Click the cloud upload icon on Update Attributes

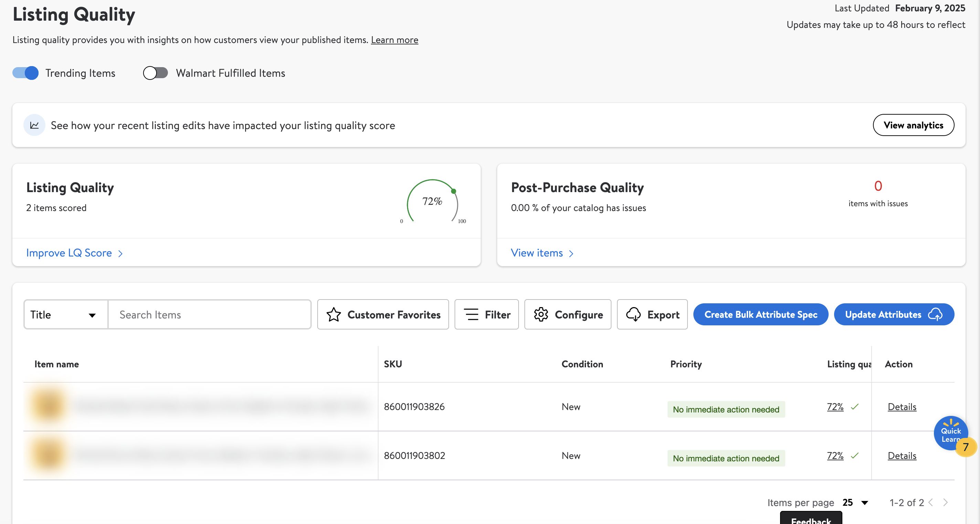click(x=936, y=315)
